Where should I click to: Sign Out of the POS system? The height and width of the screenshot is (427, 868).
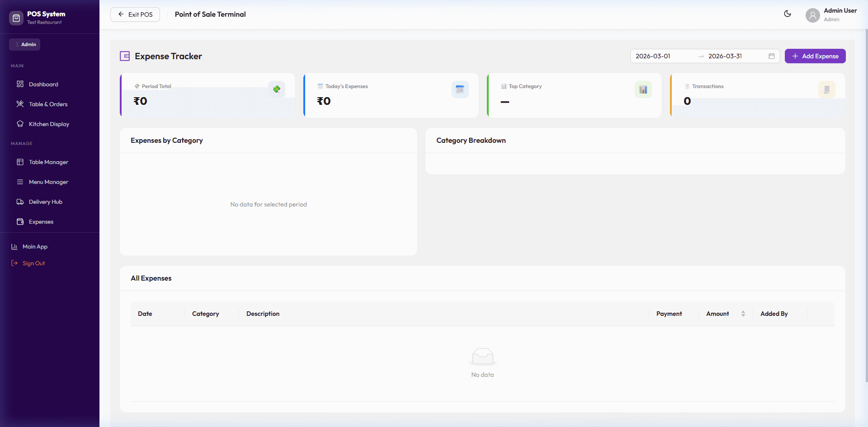pos(33,263)
